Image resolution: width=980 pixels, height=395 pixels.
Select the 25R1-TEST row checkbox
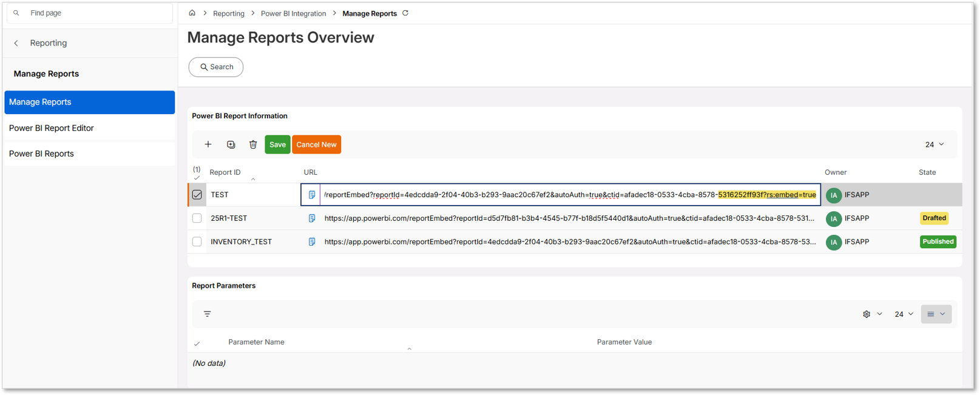(x=197, y=218)
